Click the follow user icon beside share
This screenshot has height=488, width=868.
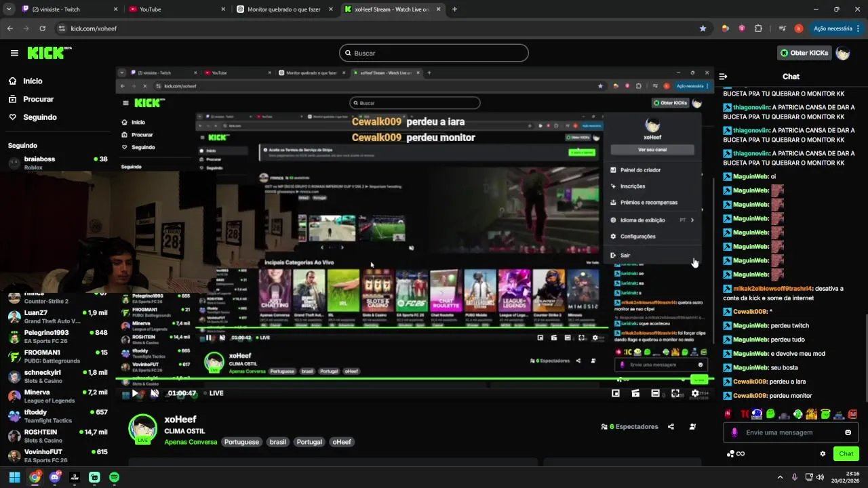692,427
